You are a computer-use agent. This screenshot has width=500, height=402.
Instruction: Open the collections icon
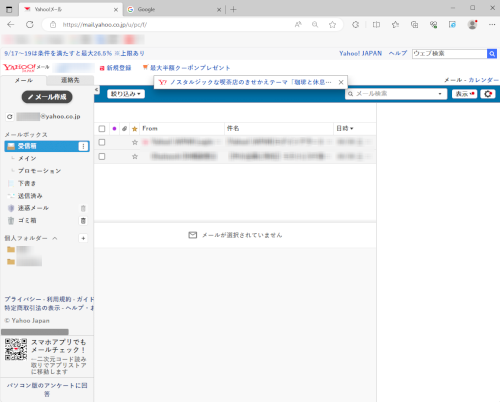pos(414,24)
